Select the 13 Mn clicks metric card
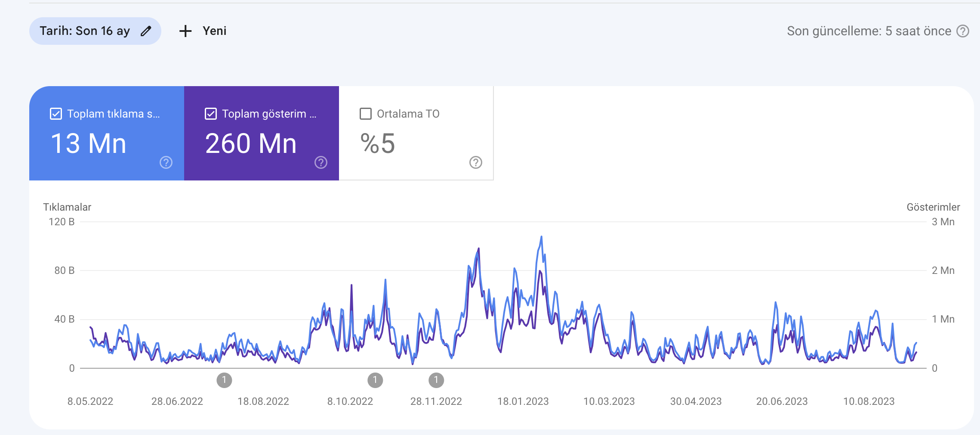This screenshot has height=435, width=980. 107,133
